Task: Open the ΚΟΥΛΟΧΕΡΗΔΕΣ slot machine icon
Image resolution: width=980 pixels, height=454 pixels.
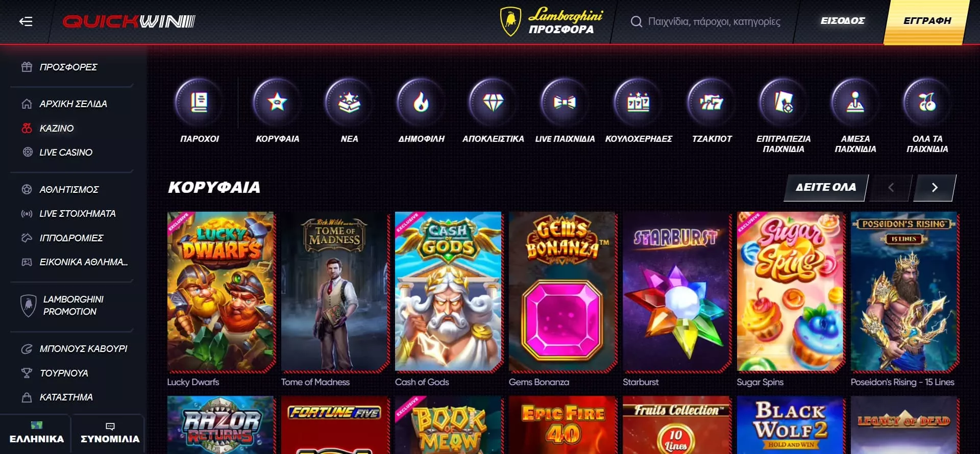Action: 638,103
